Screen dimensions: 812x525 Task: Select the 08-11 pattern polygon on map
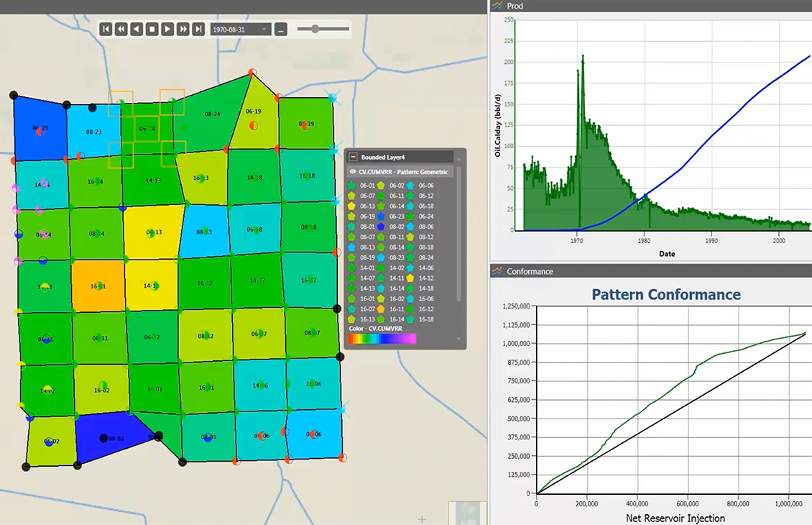[x=100, y=338]
